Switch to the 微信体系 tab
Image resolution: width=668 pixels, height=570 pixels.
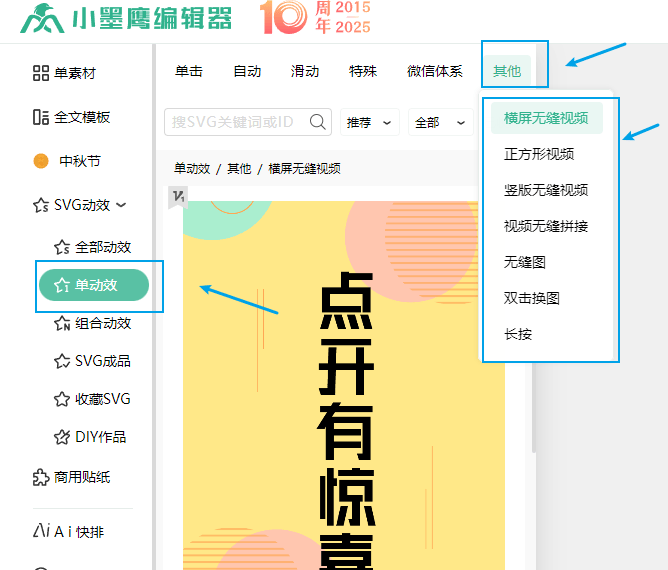pyautogui.click(x=434, y=71)
